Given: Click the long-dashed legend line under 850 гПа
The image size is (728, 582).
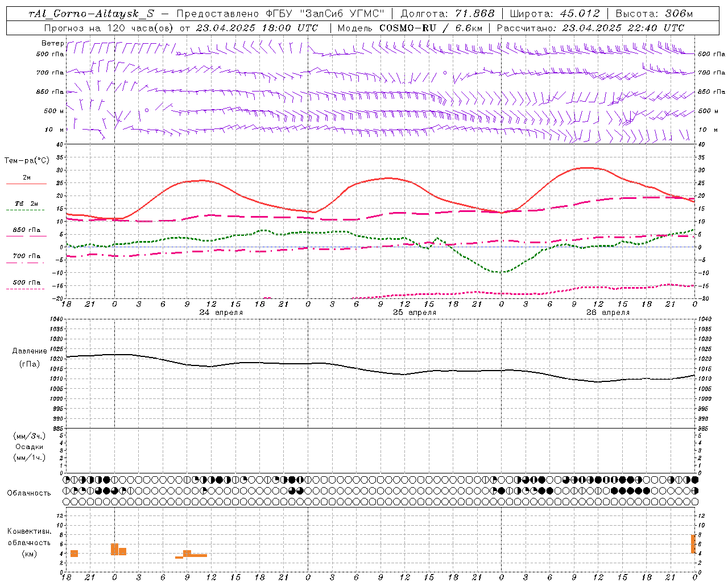Looking at the screenshot, I should tap(26, 236).
